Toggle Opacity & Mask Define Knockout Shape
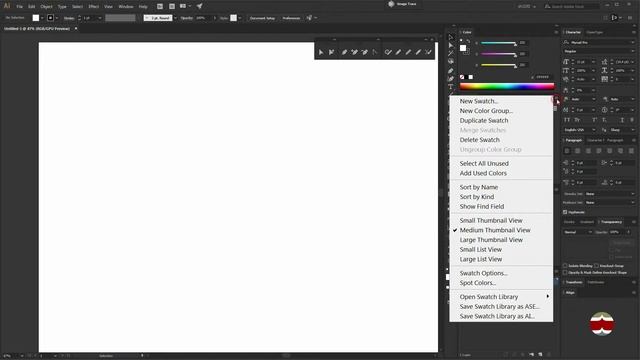 pos(565,272)
